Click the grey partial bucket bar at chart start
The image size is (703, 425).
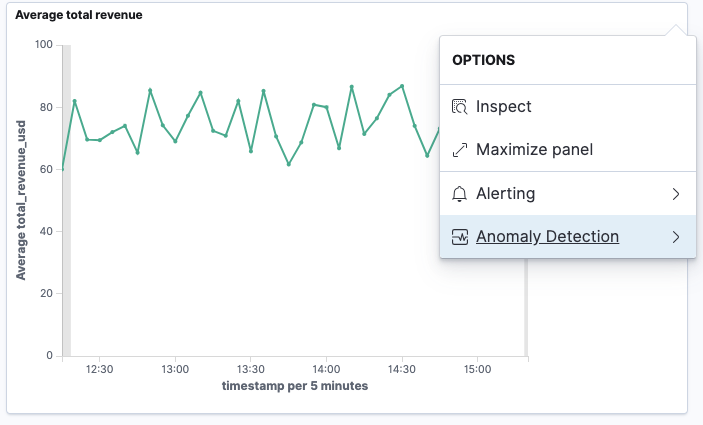point(66,200)
